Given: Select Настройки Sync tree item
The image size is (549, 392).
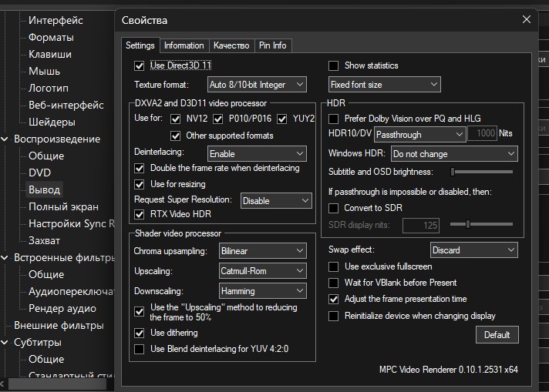Looking at the screenshot, I should 72,224.
